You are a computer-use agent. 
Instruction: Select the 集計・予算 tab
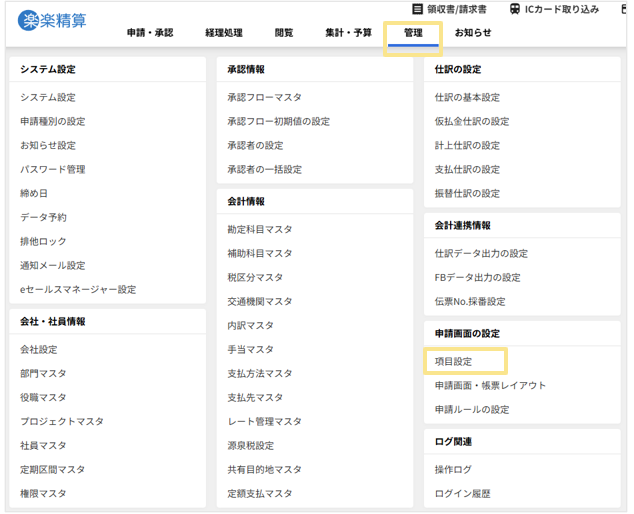pos(348,33)
